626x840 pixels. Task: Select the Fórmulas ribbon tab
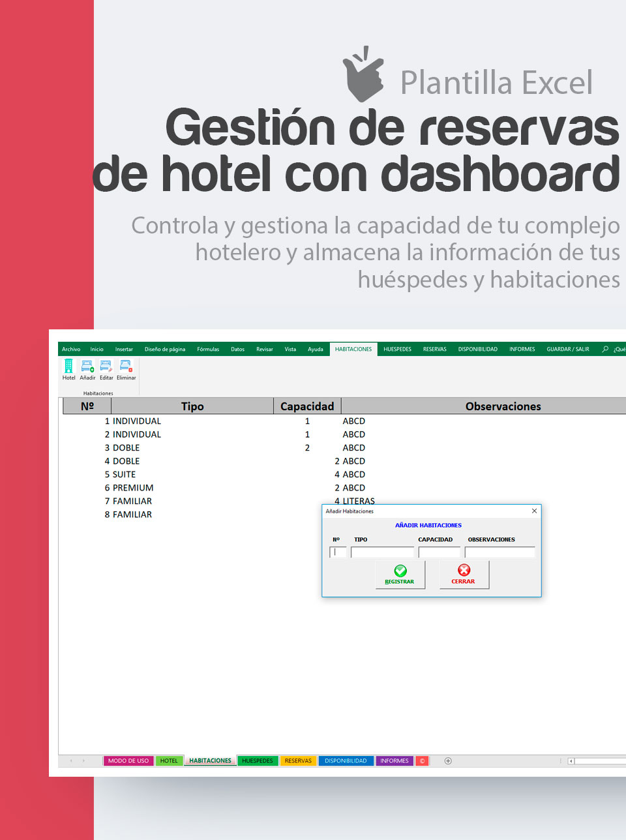pos(208,349)
